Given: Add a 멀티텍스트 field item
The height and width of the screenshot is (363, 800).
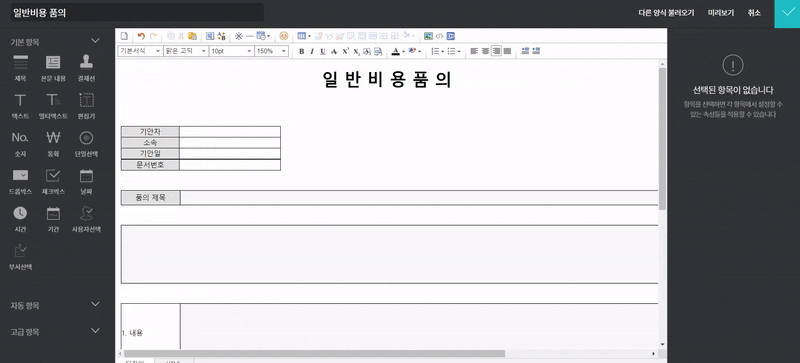Looking at the screenshot, I should [x=53, y=106].
